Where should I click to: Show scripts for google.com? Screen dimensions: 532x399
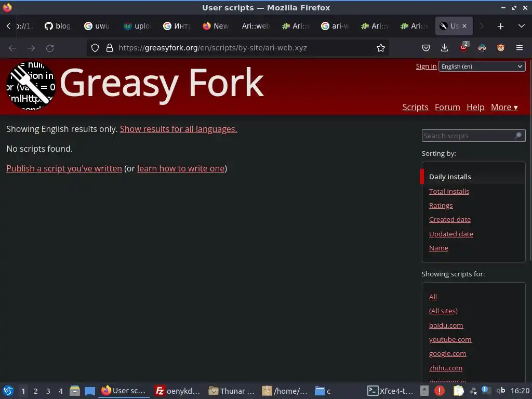[447, 353]
